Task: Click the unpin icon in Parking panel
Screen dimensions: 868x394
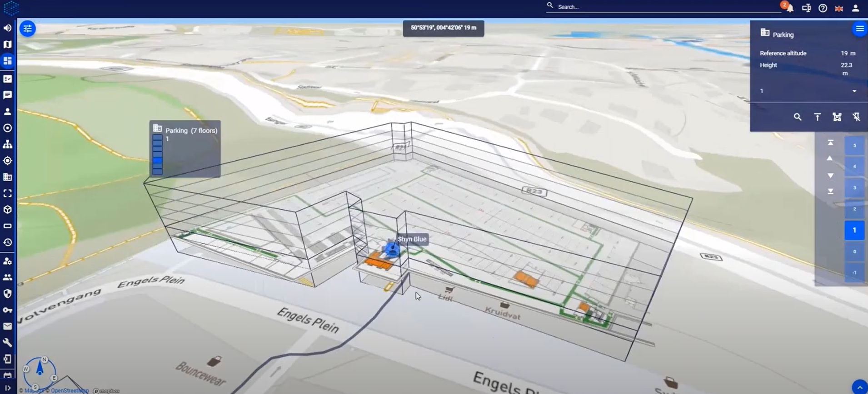Action: [x=856, y=117]
